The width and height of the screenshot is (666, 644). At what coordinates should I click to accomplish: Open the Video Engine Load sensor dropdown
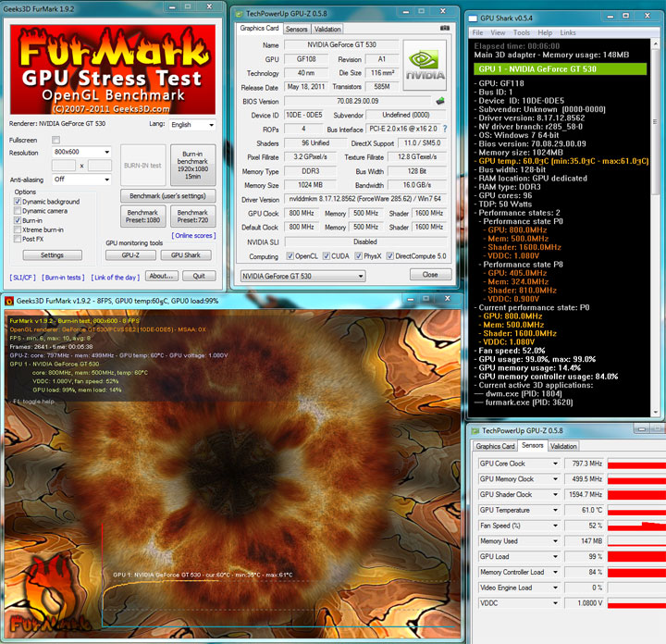point(555,588)
